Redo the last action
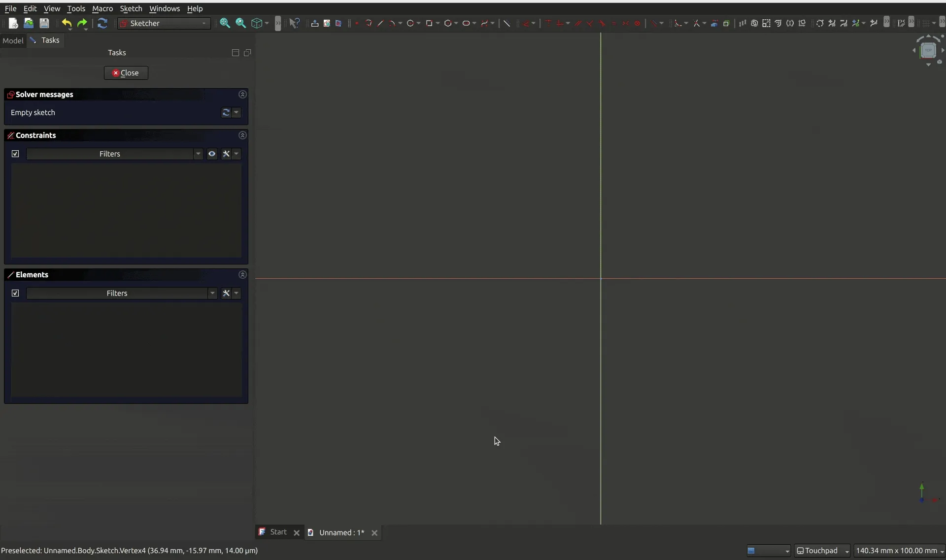 tap(82, 23)
